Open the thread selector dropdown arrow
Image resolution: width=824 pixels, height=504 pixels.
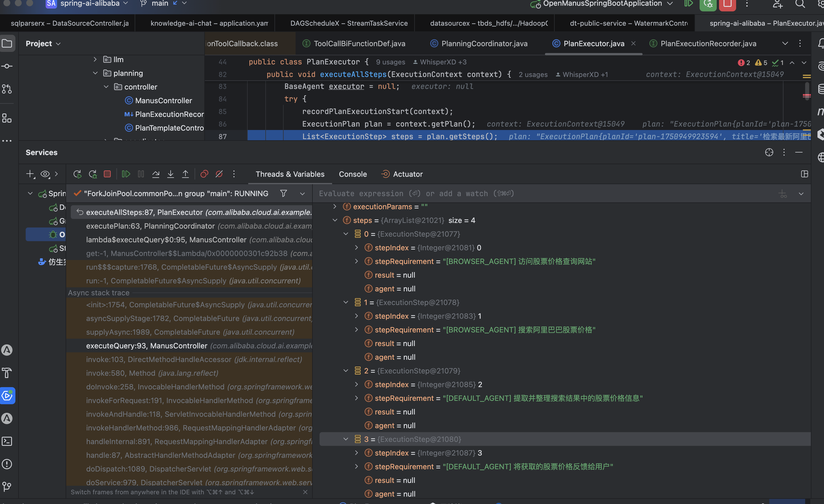[302, 194]
